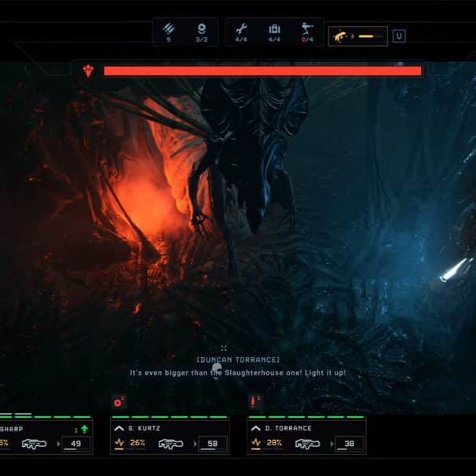Click S. Kurtz's green health segments bar
This screenshot has height=476, width=476.
point(170,417)
